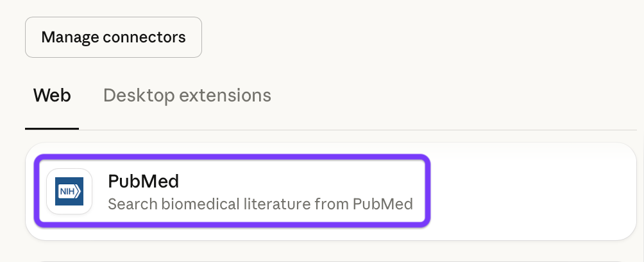Screen dimensions: 644x262
Task: Open the PubMed connector via its icon
Action: point(69,191)
